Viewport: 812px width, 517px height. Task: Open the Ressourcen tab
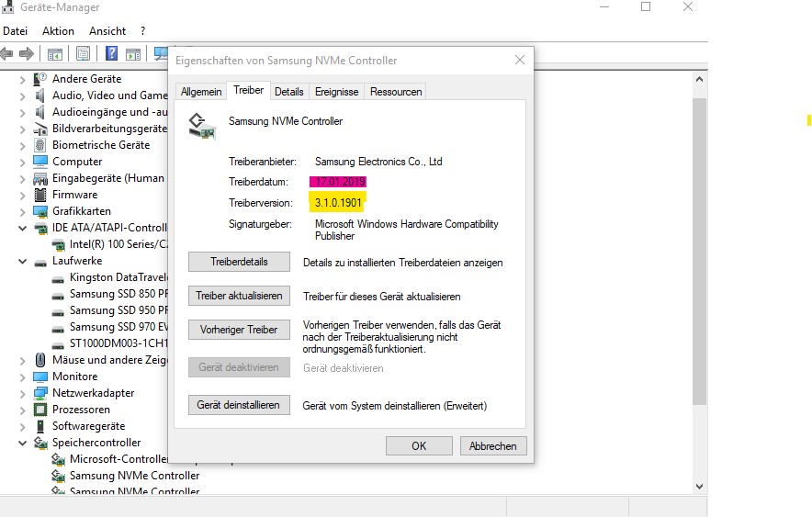click(x=396, y=92)
